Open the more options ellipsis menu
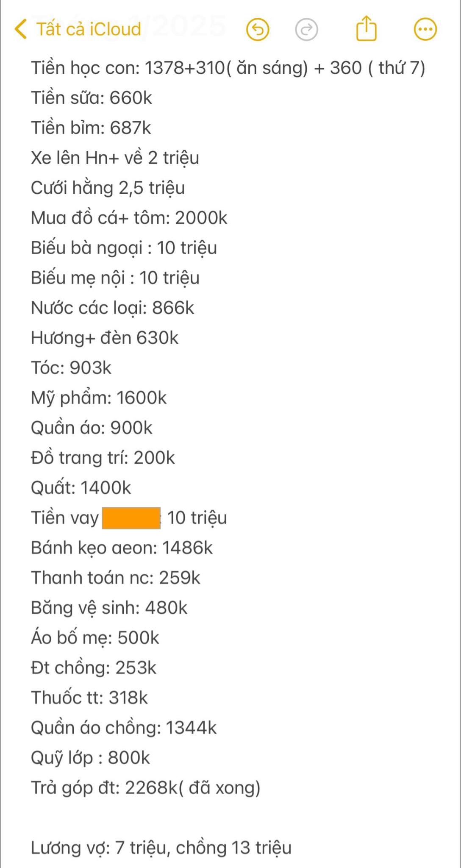Screen dimensions: 461x868 [425, 29]
